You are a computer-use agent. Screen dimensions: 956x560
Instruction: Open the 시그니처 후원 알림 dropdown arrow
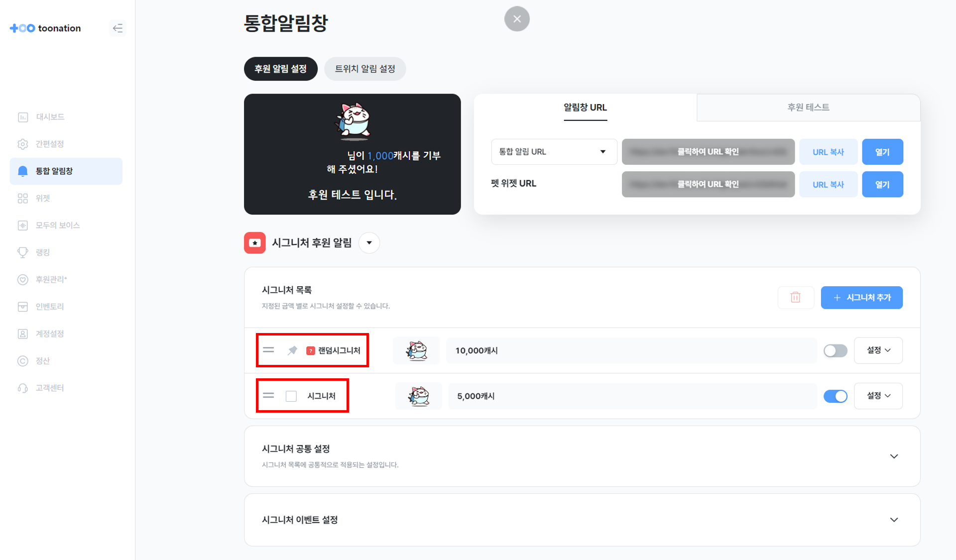tap(369, 243)
